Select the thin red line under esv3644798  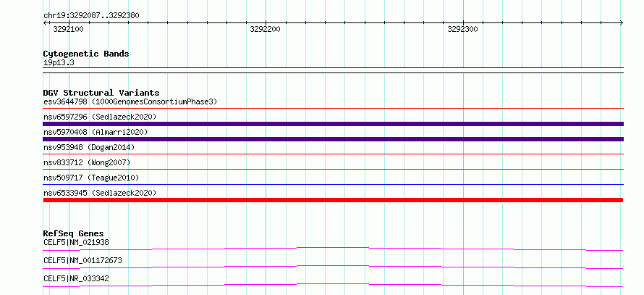(x=334, y=108)
